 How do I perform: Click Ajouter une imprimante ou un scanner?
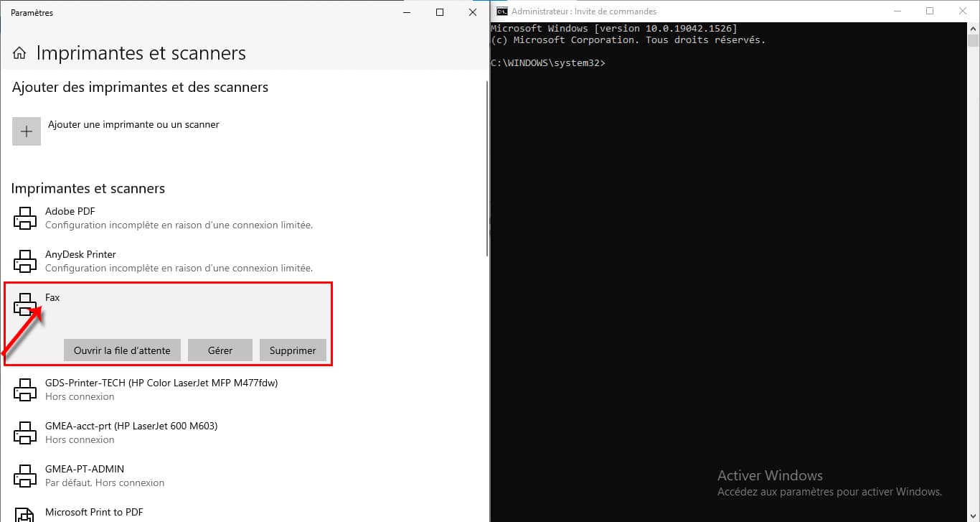[133, 124]
